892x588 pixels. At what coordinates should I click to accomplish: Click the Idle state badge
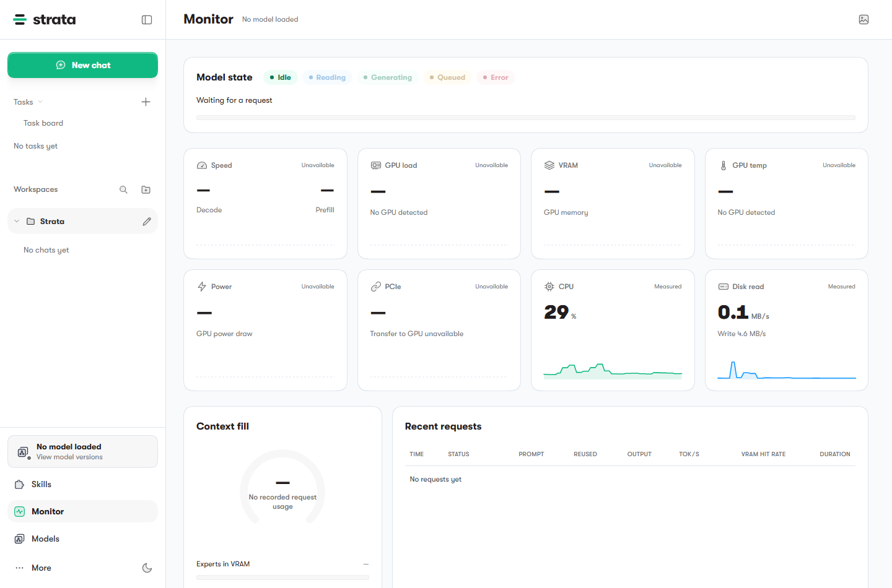point(281,77)
